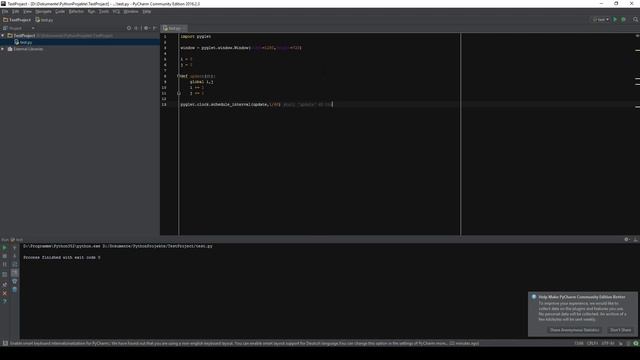Open the Edit menu
Screen dimensions: 640x360
(x=16, y=11)
